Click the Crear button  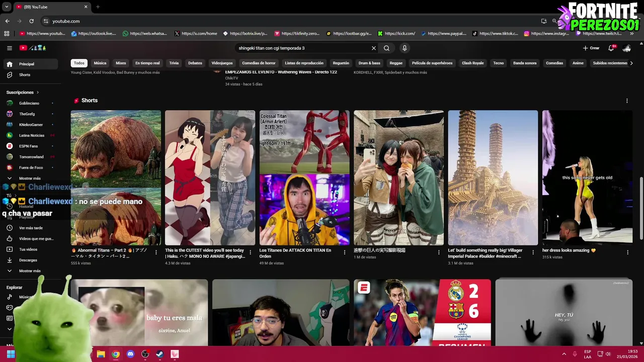591,48
